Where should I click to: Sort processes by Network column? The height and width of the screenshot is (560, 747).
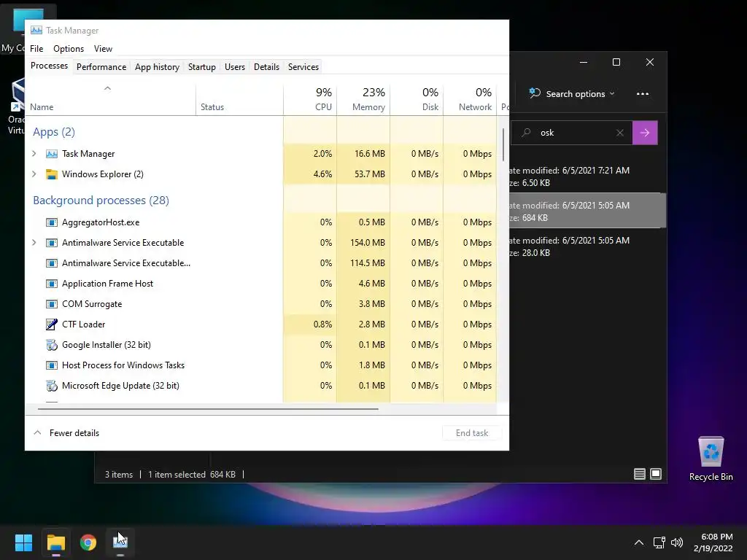click(x=470, y=99)
